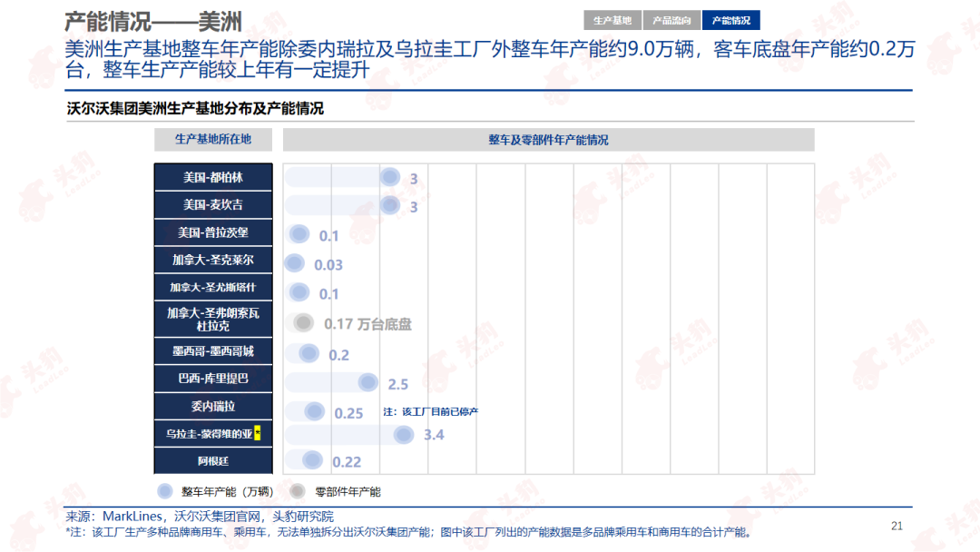Click the blue marker for 加拿大-圣克莱尔
980x552 pixels.
click(x=294, y=262)
